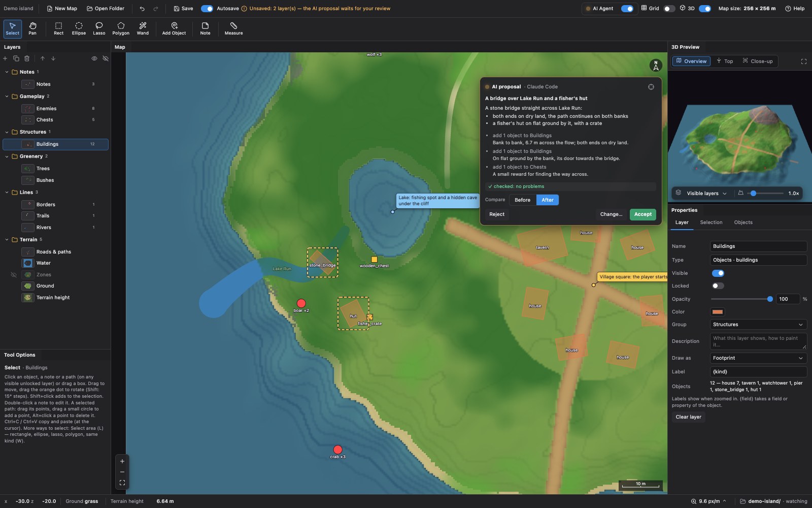Undo the last action
This screenshot has width=812, height=508.
tap(142, 9)
